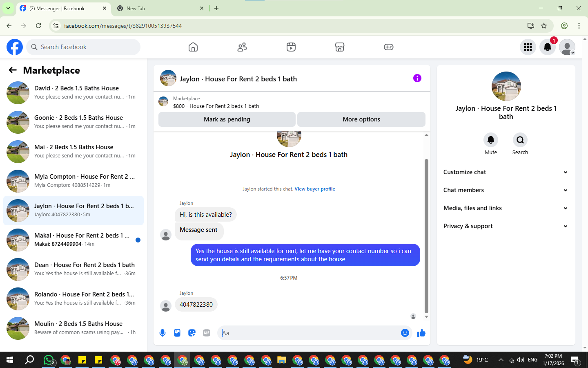Open Goonie's chat conversation
This screenshot has height=368, width=588.
73,122
